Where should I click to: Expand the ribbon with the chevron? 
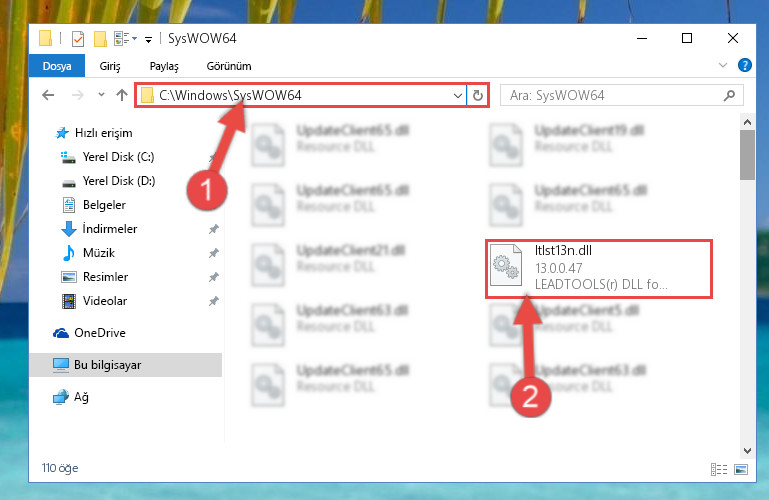(x=722, y=65)
